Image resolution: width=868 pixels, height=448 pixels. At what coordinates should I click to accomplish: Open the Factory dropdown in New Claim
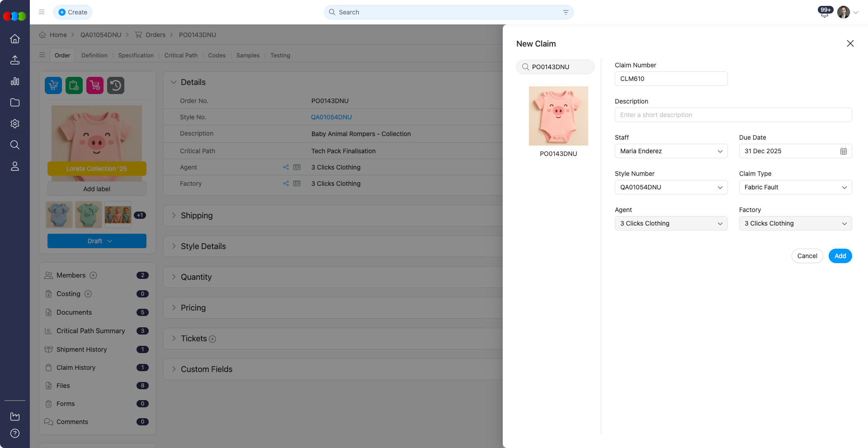point(795,223)
